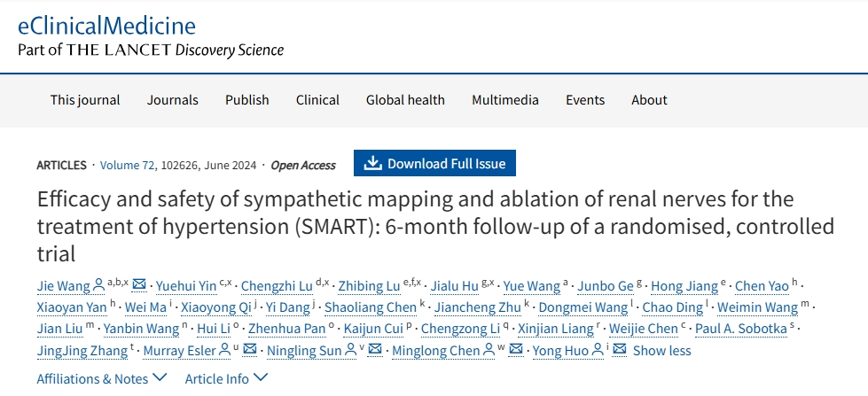The image size is (868, 396).
Task: Expand Affiliations & Notes section
Action: click(101, 378)
